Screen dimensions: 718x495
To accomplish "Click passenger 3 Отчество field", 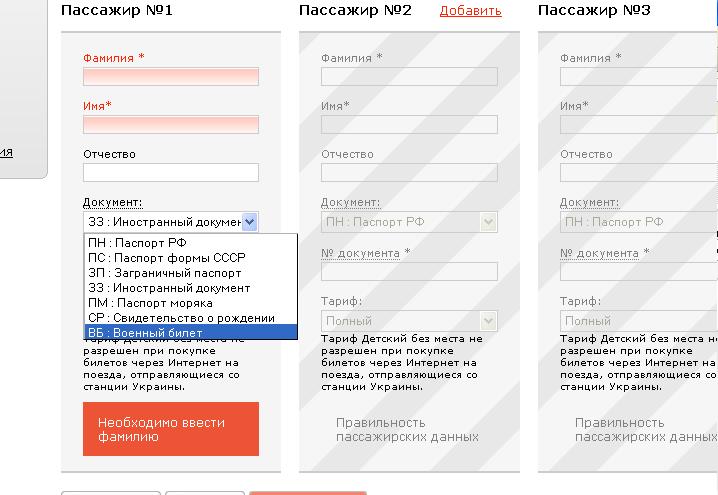I will (638, 173).
